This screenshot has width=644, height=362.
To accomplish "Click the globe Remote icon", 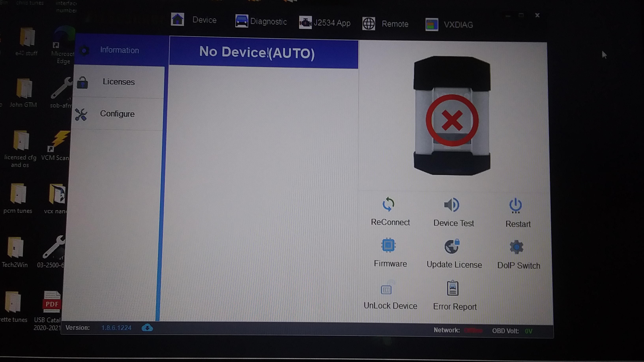I will coord(369,24).
